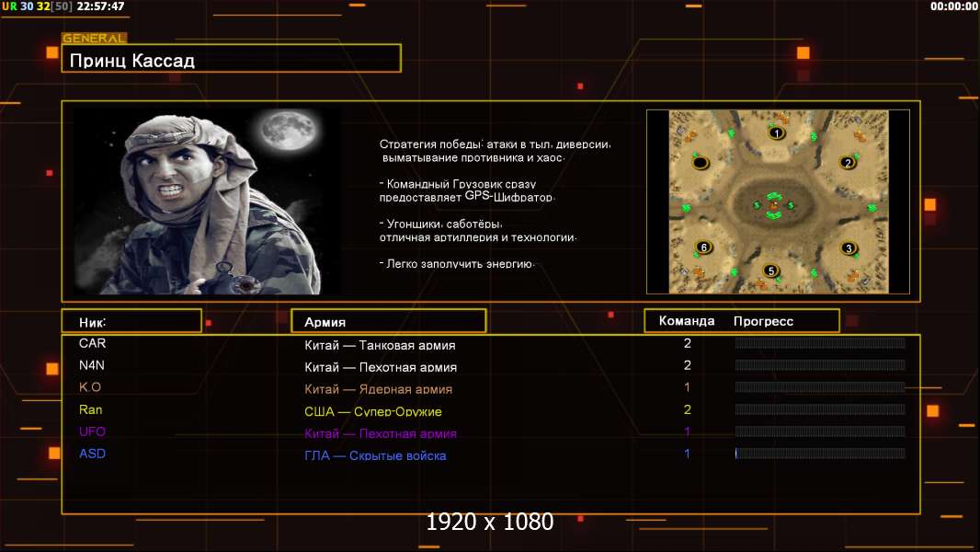
Task: Click K.O's loading progress bar
Action: click(820, 387)
